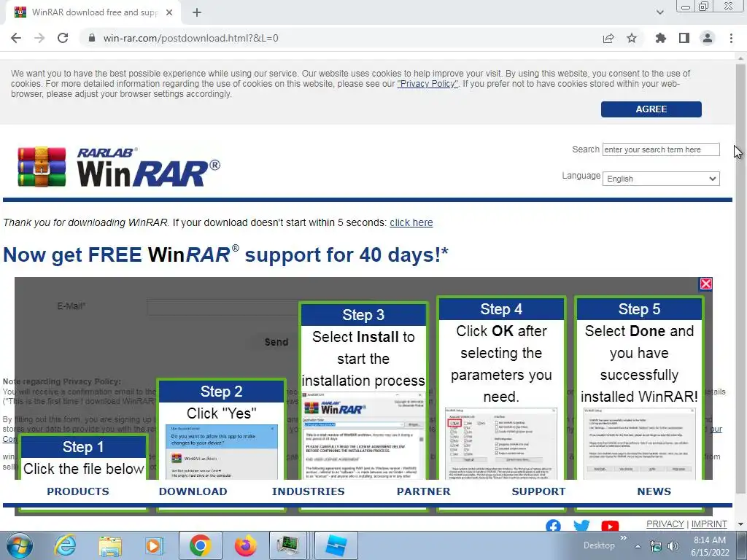747x560 pixels.
Task: Open the taskbar clock and date
Action: (x=710, y=546)
